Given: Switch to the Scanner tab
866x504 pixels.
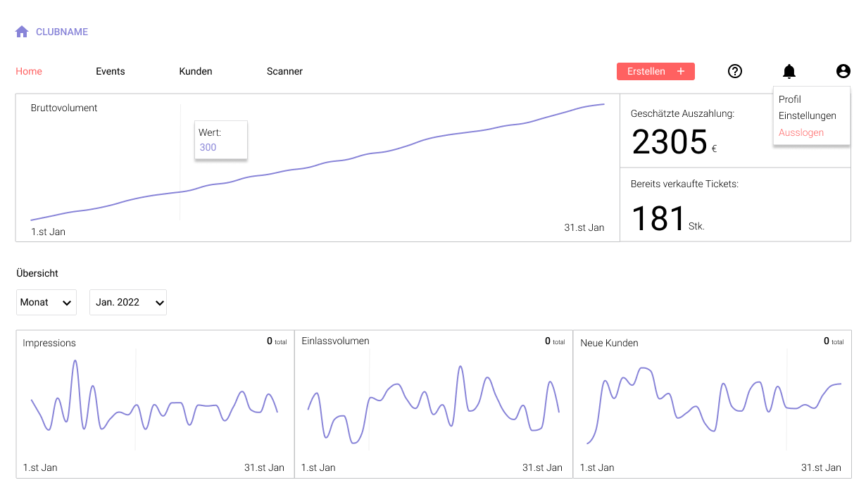Looking at the screenshot, I should click(x=284, y=71).
